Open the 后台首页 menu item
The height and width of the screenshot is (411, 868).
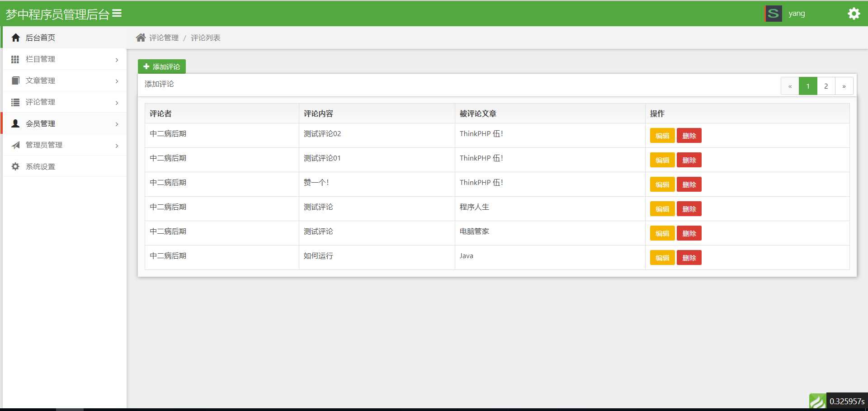(x=64, y=38)
